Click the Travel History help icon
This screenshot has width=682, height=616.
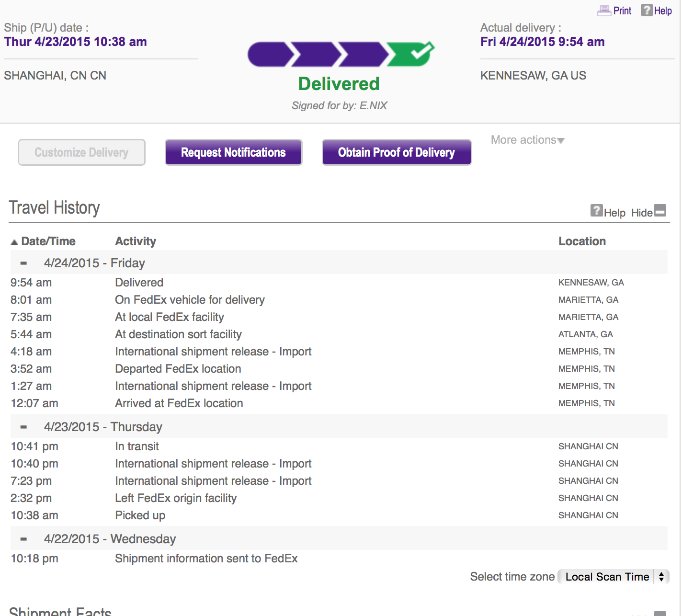(596, 210)
